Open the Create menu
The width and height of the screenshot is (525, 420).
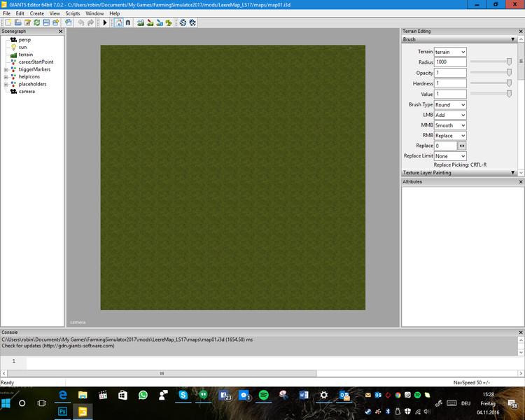pyautogui.click(x=36, y=13)
